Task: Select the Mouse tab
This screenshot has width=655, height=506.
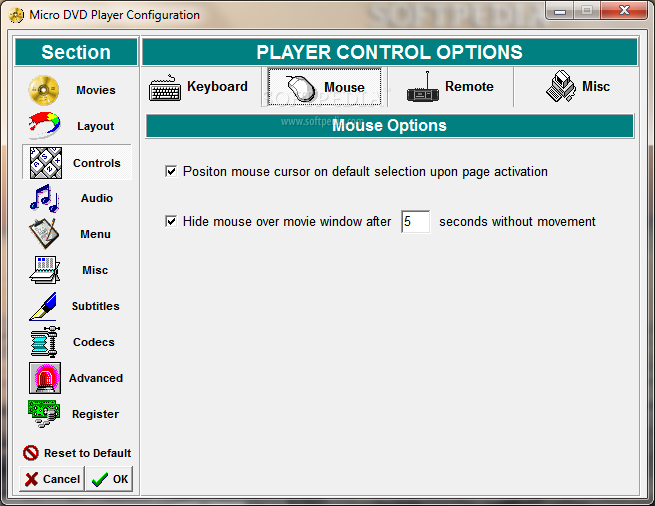Action: [325, 87]
